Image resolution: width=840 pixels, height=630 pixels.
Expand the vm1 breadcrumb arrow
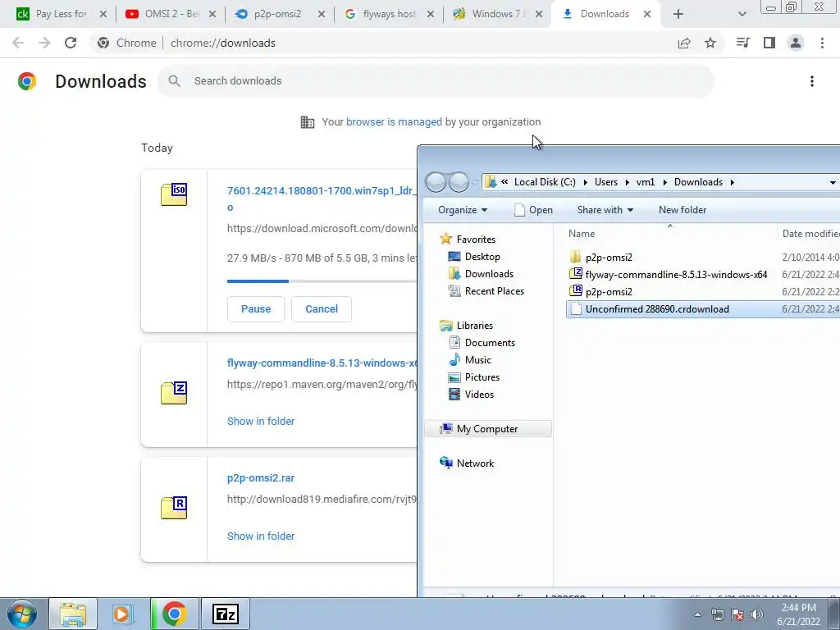tap(664, 182)
